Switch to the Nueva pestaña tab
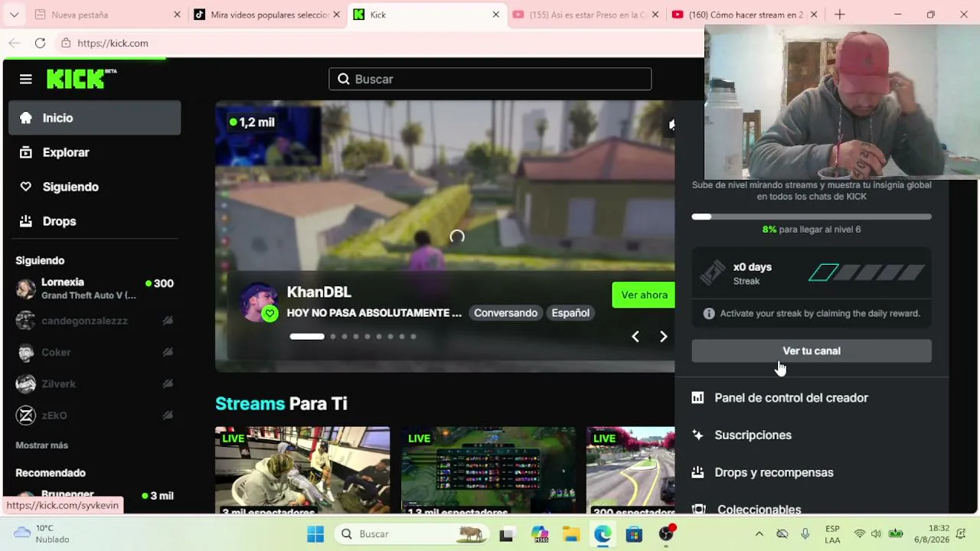Viewport: 980px width, 551px height. 106,15
